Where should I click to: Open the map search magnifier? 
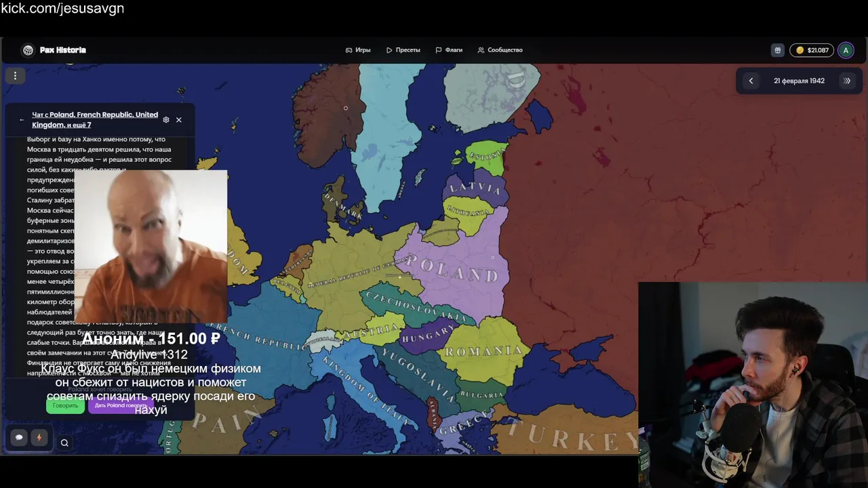tap(64, 443)
